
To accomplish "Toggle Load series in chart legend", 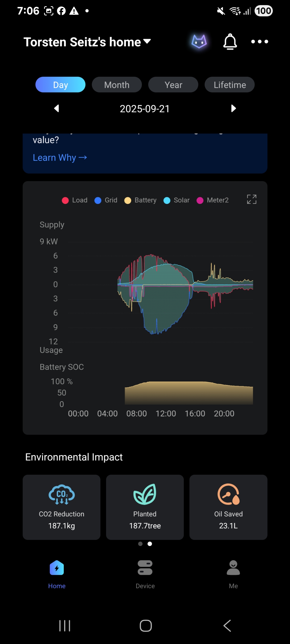I will 75,200.
